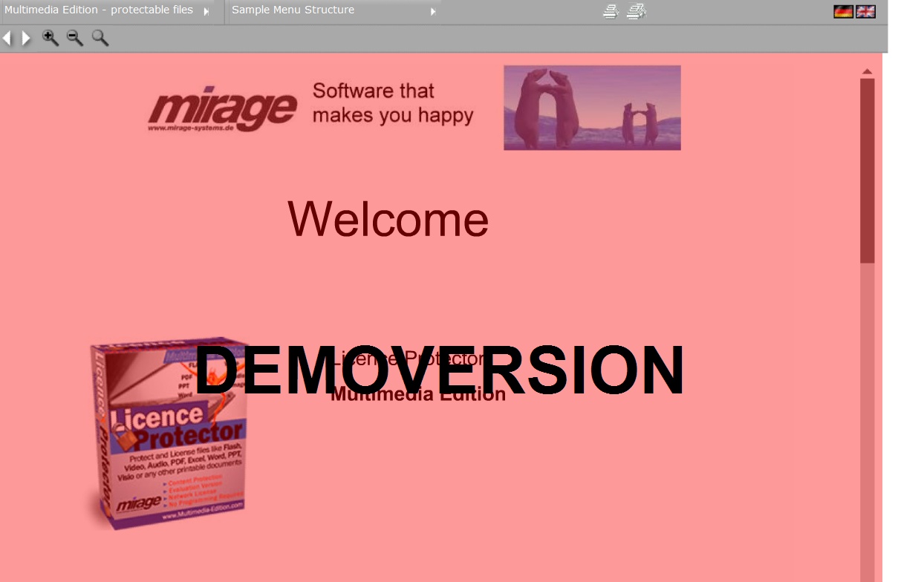Expand arrow beside 'Sample Menu Structure'
The image size is (924, 582).
click(433, 11)
